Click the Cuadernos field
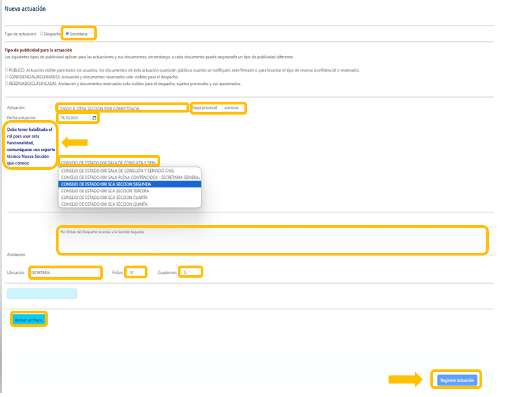 (191, 272)
